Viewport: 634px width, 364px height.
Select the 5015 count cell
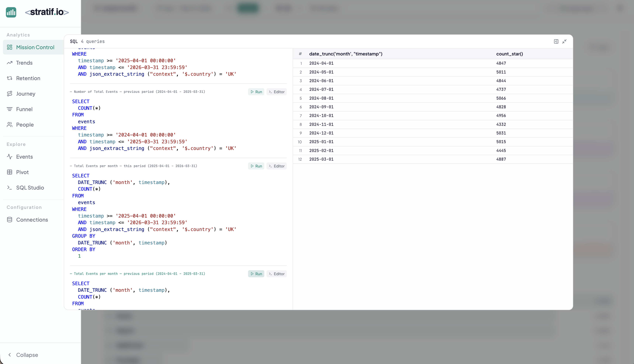[x=501, y=142]
